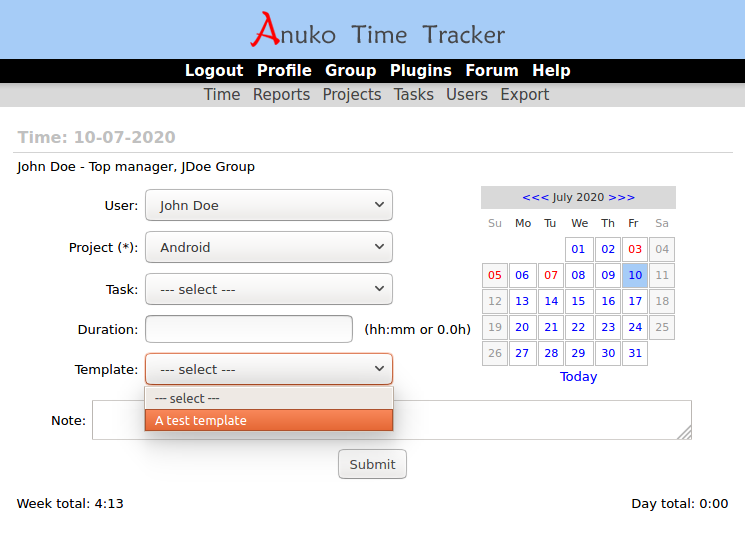Viewport: 745px width, 538px height.
Task: Choose 'A test template' option
Action: (269, 420)
